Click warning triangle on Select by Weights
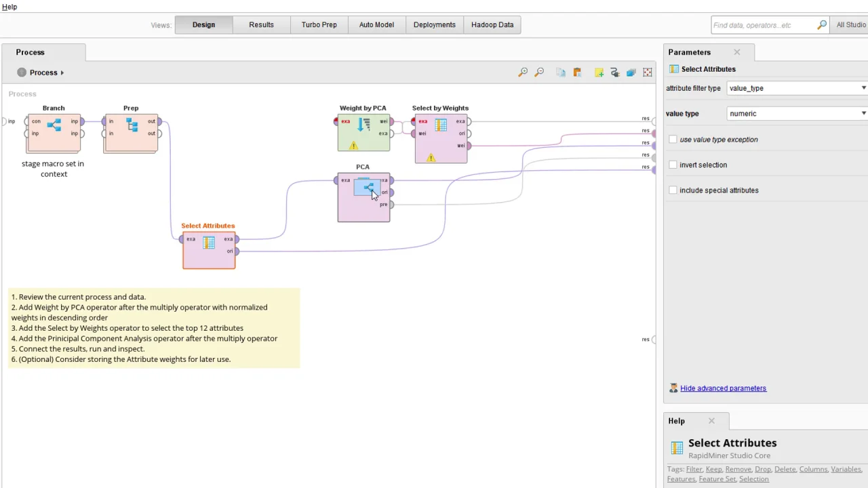Image resolution: width=868 pixels, height=488 pixels. click(x=431, y=158)
